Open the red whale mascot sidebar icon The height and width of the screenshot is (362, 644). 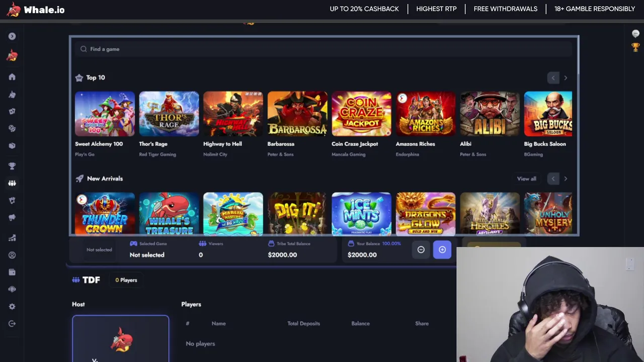[12, 56]
